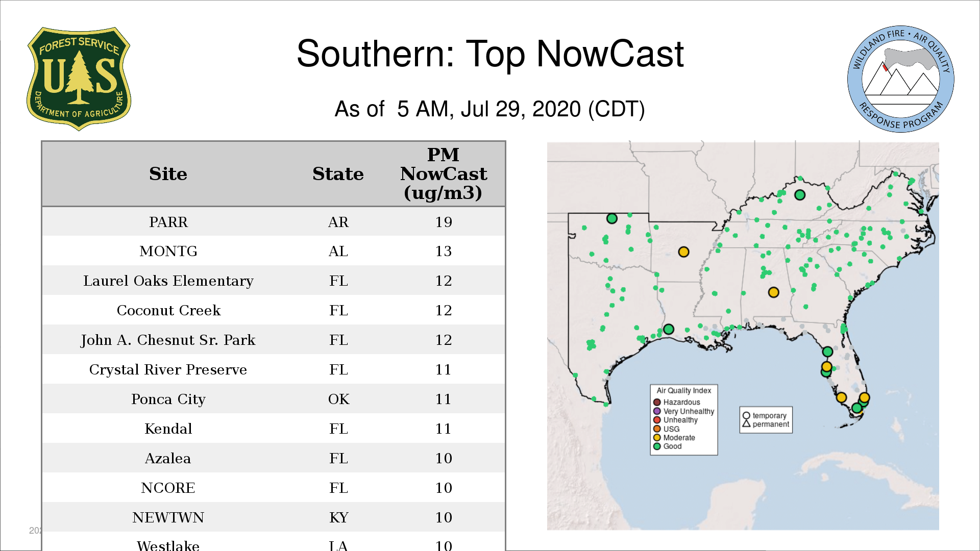Click the large green marker in southern Louisiana
This screenshot has height=551, width=980.
tap(669, 330)
